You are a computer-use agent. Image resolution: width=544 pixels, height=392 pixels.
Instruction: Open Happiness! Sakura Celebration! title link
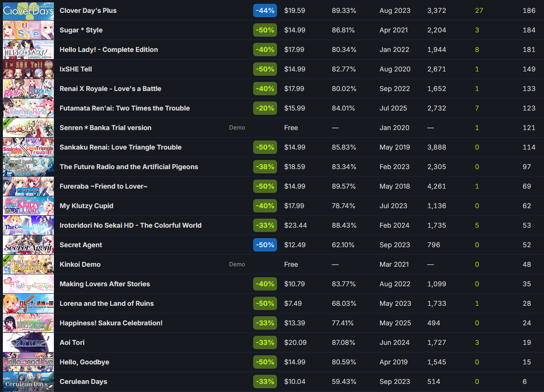click(111, 323)
